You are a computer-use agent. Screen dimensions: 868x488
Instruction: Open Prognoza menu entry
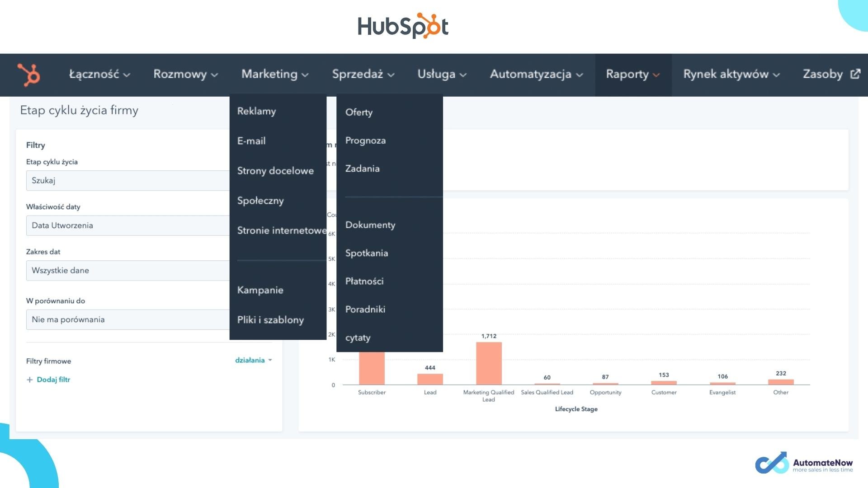click(x=365, y=141)
